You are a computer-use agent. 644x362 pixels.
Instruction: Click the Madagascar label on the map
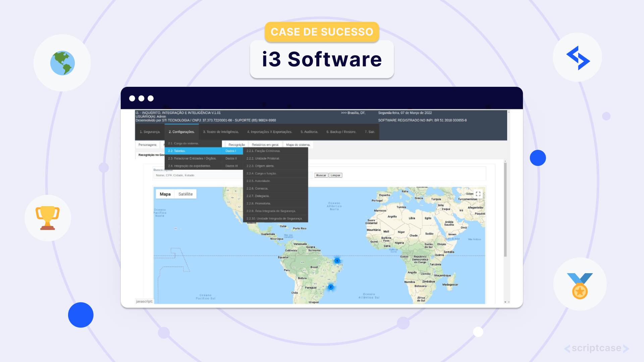[x=450, y=285]
